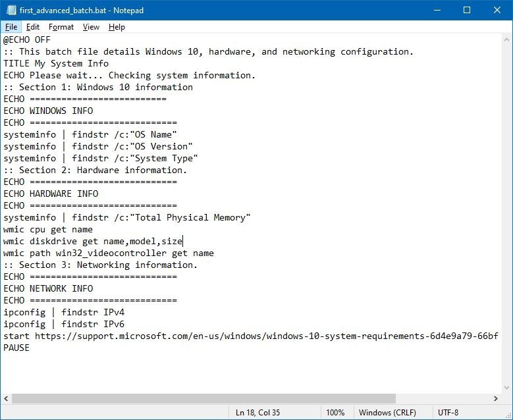The image size is (513, 420).
Task: Click the "Total Physical Memory" line
Action: point(127,217)
